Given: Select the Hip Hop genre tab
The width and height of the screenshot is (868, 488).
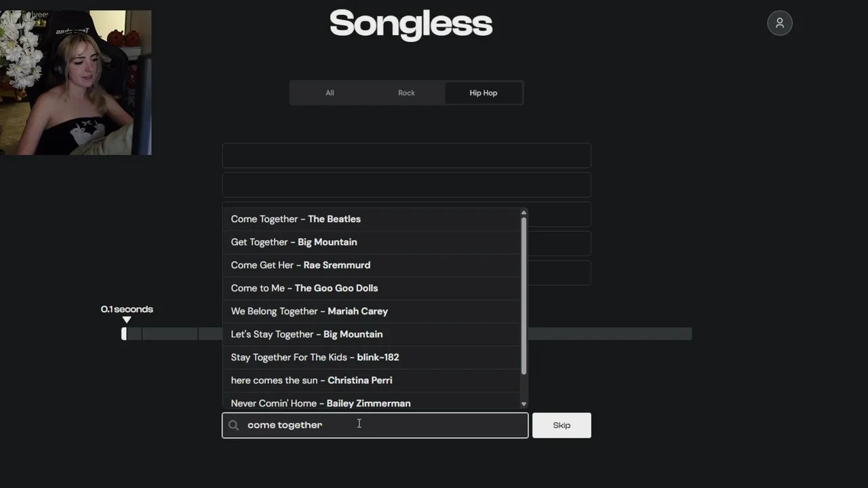Looking at the screenshot, I should pos(483,93).
